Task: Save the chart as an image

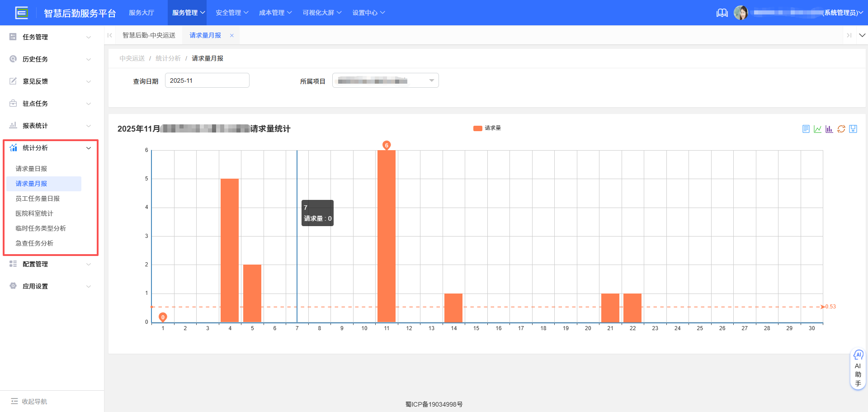Action: click(x=854, y=128)
